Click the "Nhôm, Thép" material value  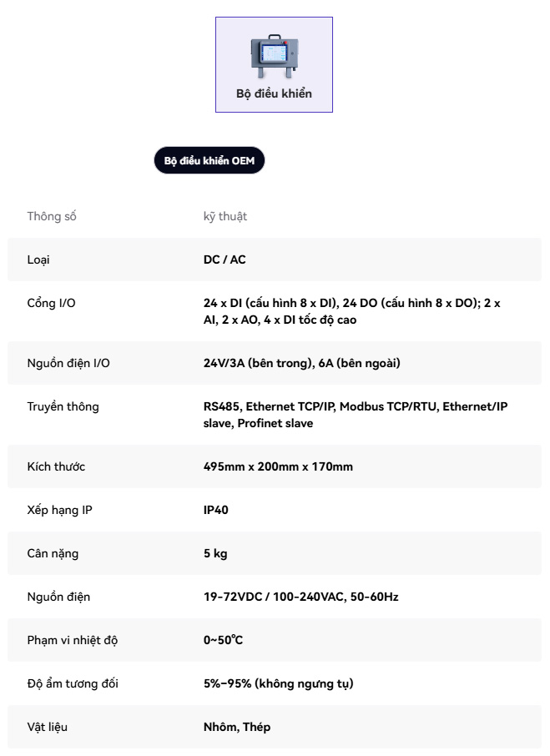click(237, 727)
